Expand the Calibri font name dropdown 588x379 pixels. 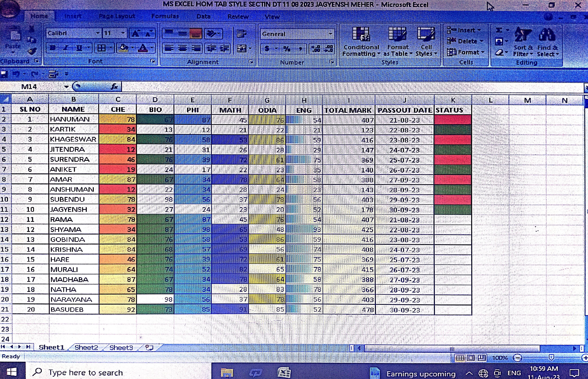(x=98, y=33)
